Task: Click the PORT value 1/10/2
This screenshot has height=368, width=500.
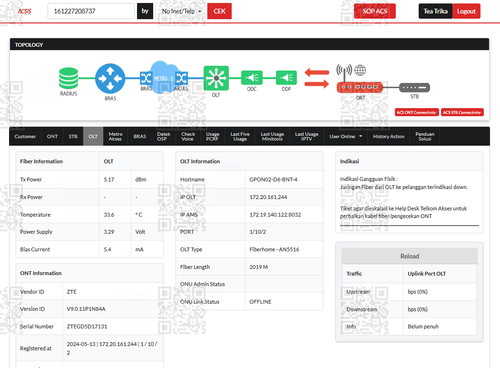Action: [258, 232]
